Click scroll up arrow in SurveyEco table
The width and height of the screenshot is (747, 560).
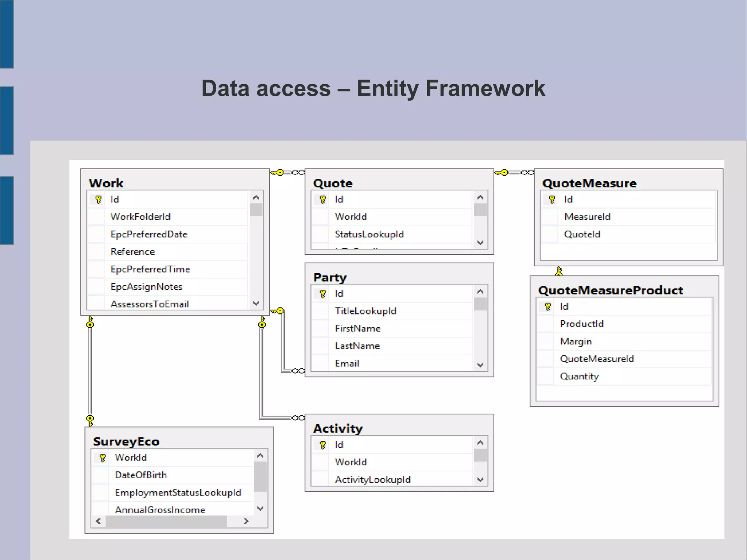coord(260,456)
